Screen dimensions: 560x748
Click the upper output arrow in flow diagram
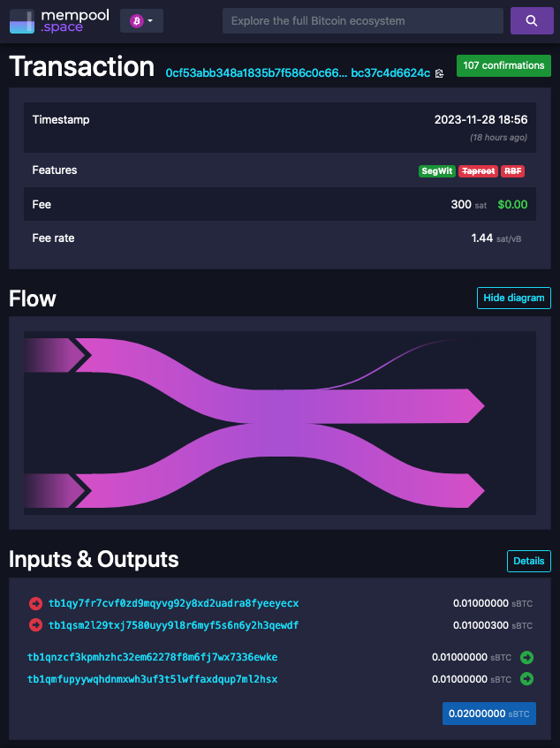[x=475, y=406]
